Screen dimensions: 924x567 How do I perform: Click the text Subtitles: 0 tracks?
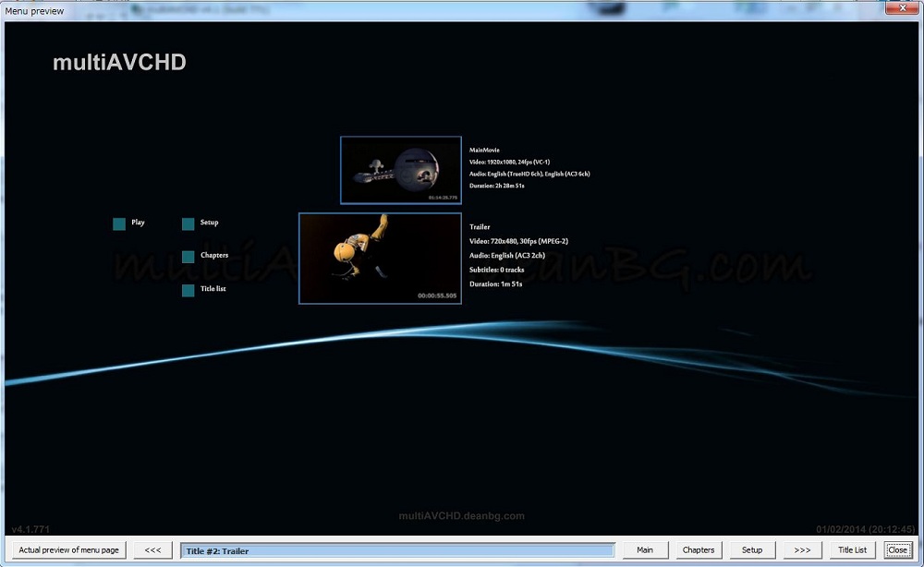pos(496,270)
